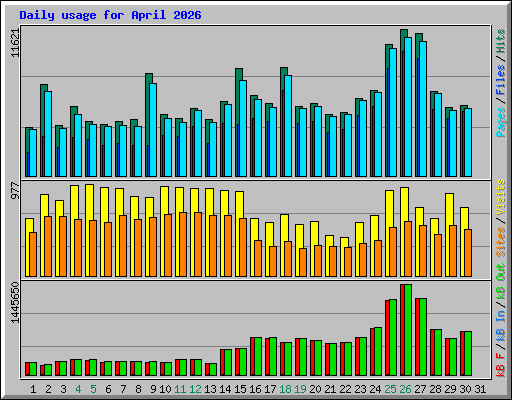The height and width of the screenshot is (400, 512).
Task: Click day 9 on the x-axis
Action: [x=153, y=389]
